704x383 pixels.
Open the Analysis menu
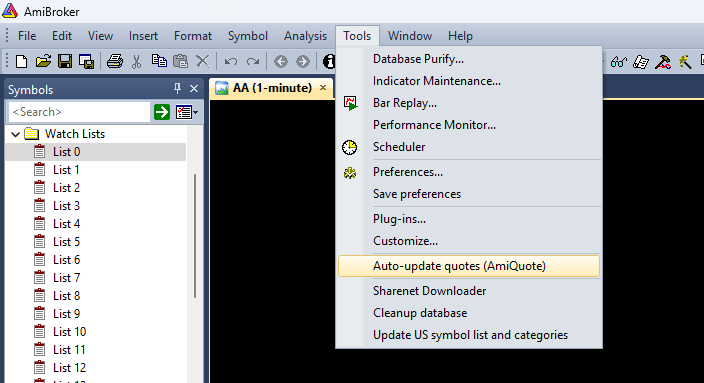click(305, 36)
